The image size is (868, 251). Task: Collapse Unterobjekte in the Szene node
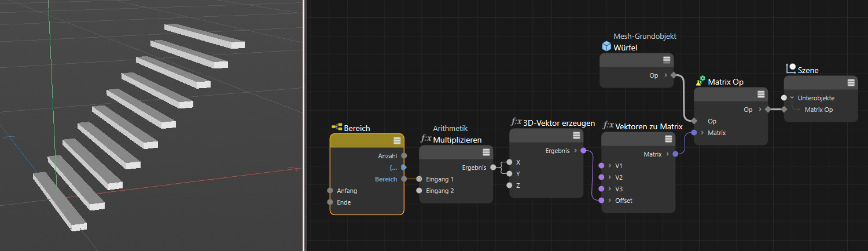(x=793, y=98)
